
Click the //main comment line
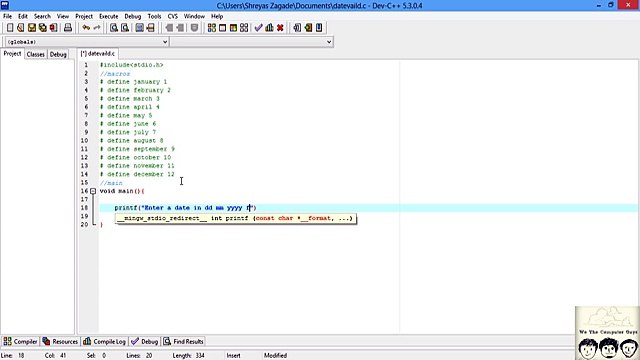tap(111, 183)
